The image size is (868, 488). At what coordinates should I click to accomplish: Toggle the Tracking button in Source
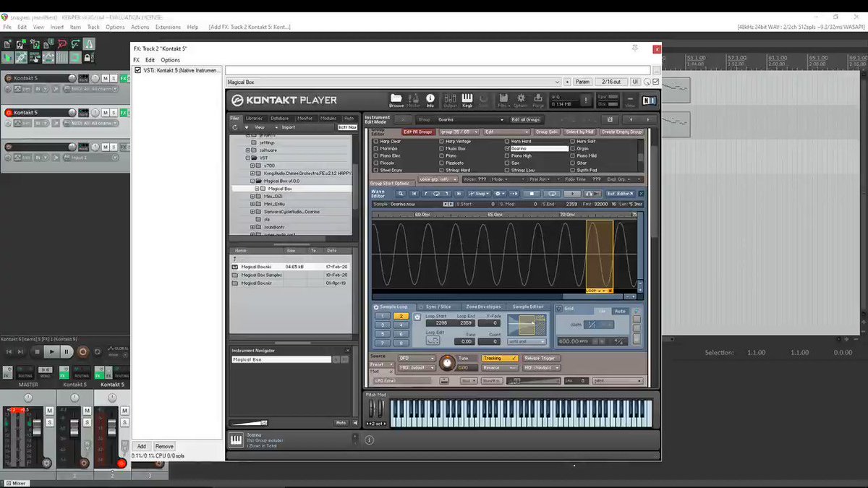[500, 358]
